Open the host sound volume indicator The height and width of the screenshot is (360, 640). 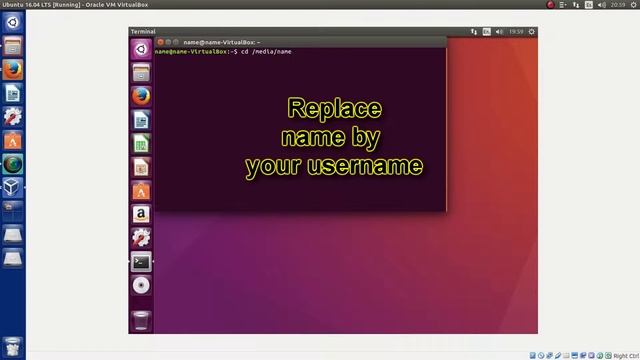point(602,5)
